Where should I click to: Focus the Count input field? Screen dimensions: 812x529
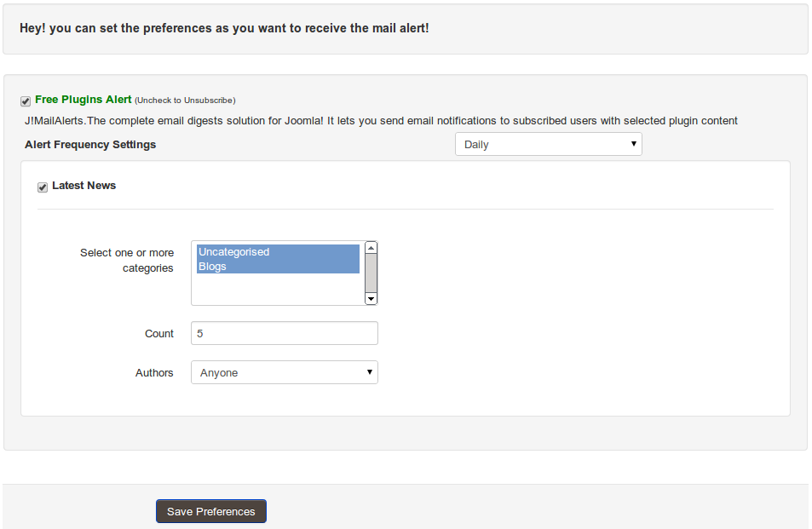coord(284,333)
